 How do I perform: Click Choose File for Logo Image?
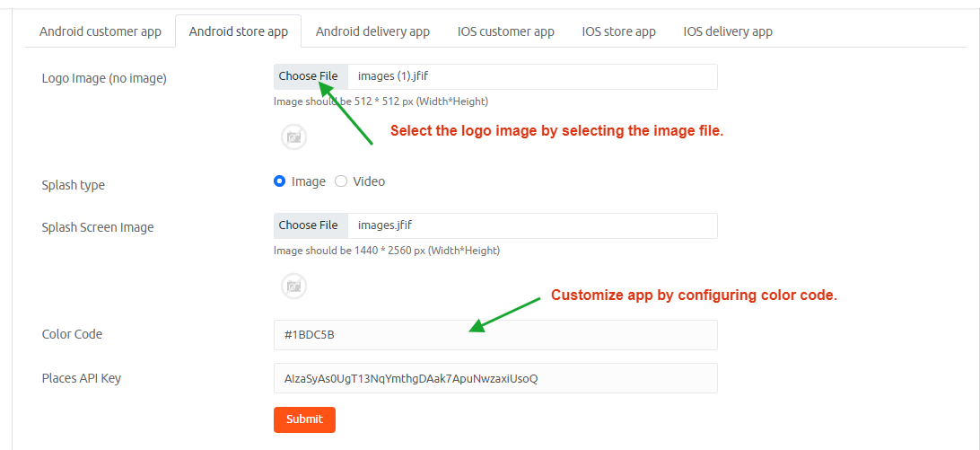(x=309, y=76)
